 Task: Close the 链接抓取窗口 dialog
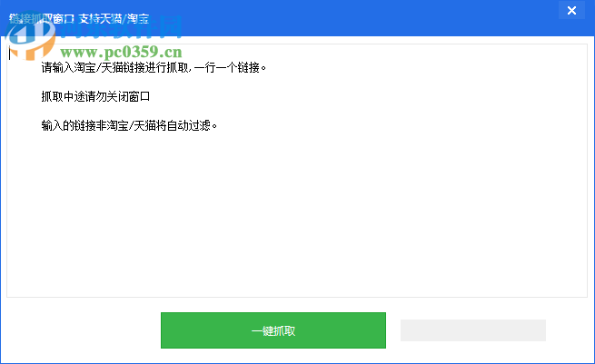[x=571, y=10]
